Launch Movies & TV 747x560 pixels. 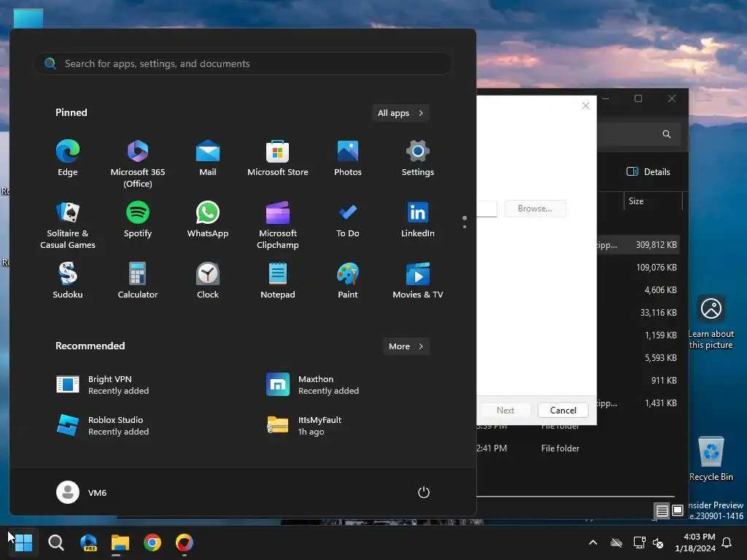pos(418,281)
